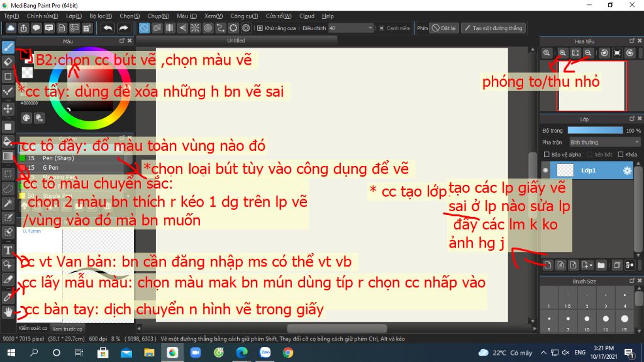Open the Help menu
Image resolution: width=644 pixels, height=362 pixels.
(x=328, y=16)
